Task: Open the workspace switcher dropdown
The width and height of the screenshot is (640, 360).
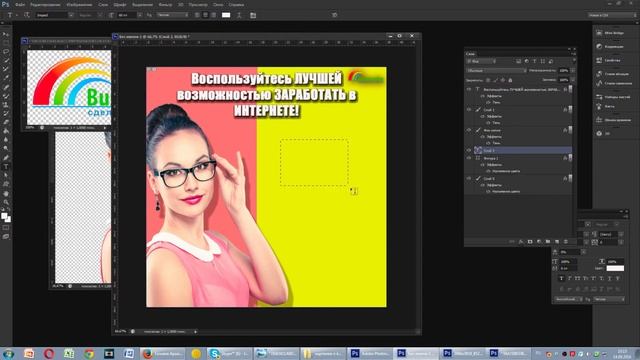Action: coord(612,15)
